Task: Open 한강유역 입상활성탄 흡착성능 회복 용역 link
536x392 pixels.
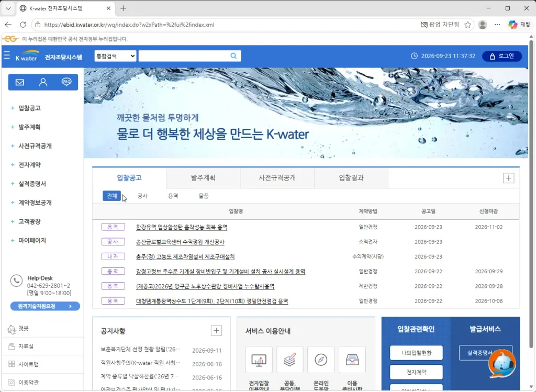Action: click(x=182, y=227)
